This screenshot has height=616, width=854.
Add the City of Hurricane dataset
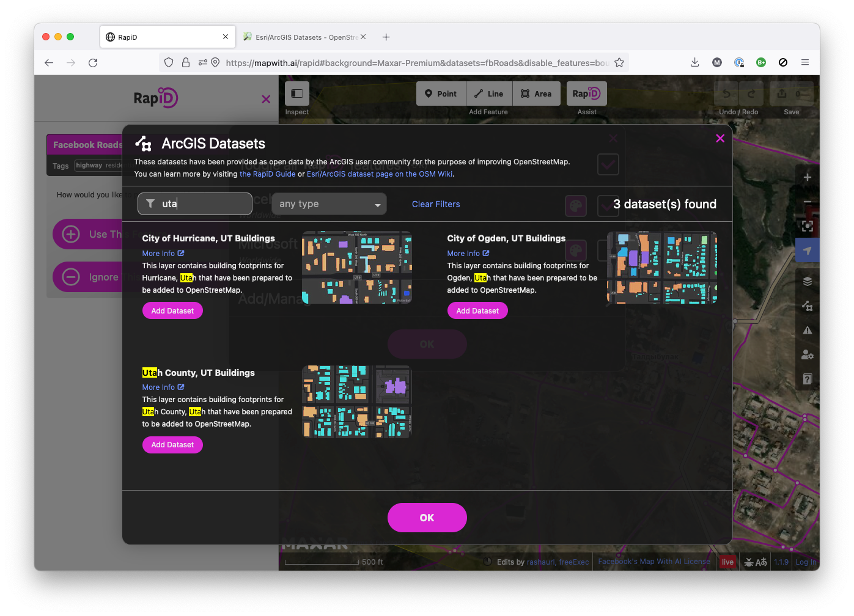coord(172,310)
